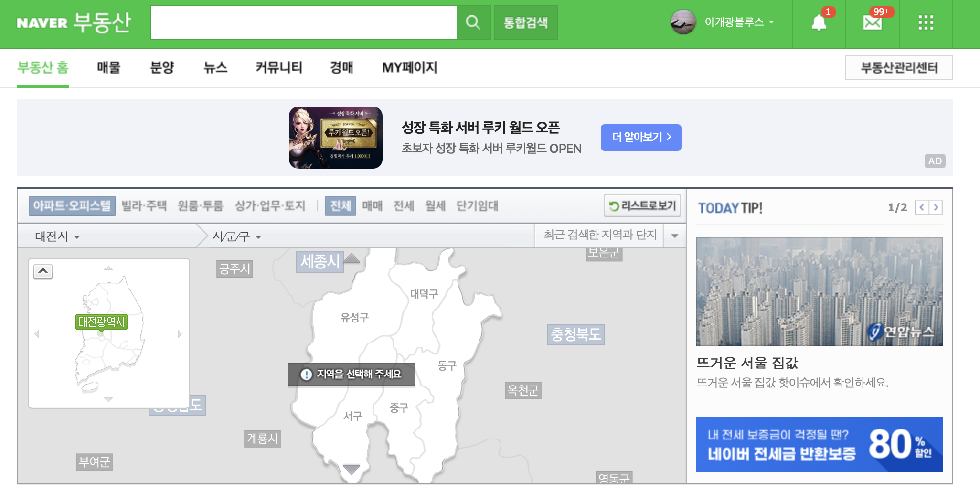Select 전체 transaction type filter
980x493 pixels.
coord(341,206)
